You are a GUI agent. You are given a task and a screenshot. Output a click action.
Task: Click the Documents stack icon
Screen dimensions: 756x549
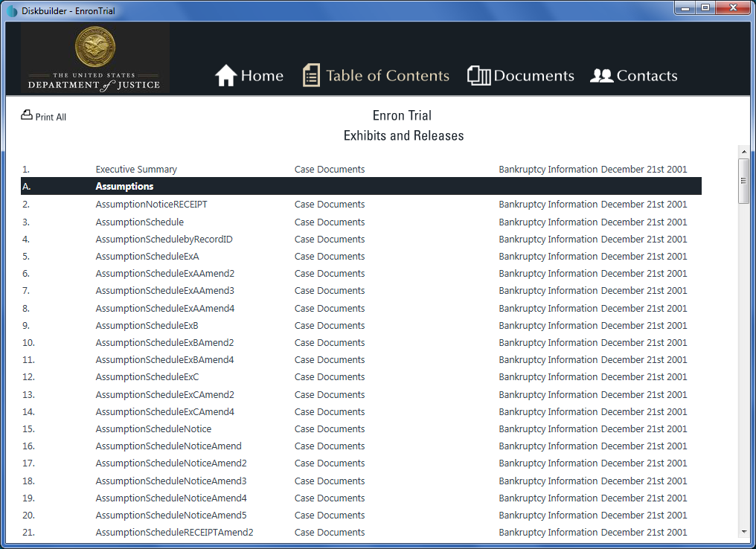click(478, 76)
